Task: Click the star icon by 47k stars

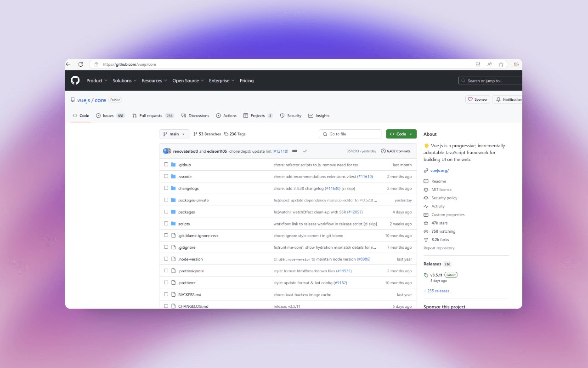Action: pos(426,223)
